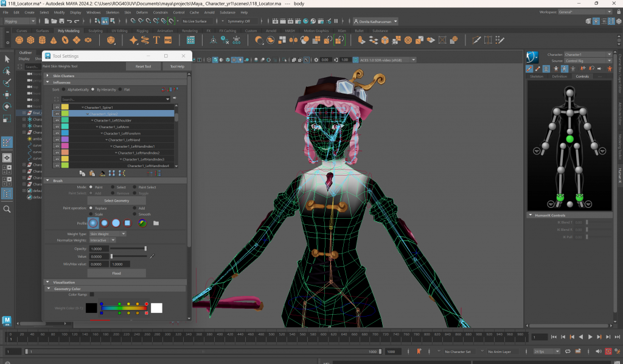623x364 pixels.
Task: Click the influences Search field
Action: (x=116, y=99)
